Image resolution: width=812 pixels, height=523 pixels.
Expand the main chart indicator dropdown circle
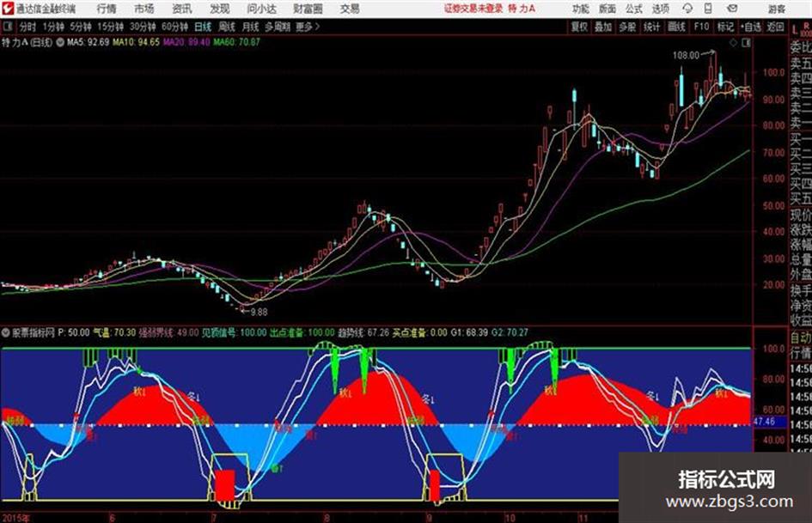tap(60, 42)
